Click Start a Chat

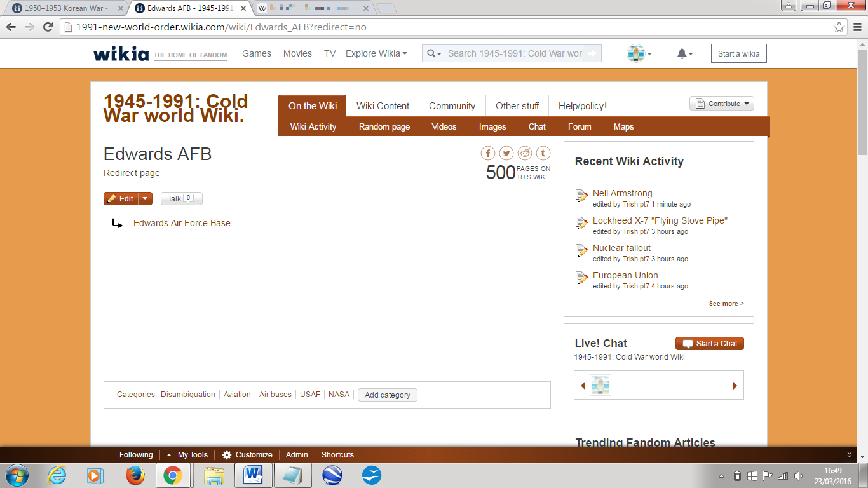click(x=710, y=344)
